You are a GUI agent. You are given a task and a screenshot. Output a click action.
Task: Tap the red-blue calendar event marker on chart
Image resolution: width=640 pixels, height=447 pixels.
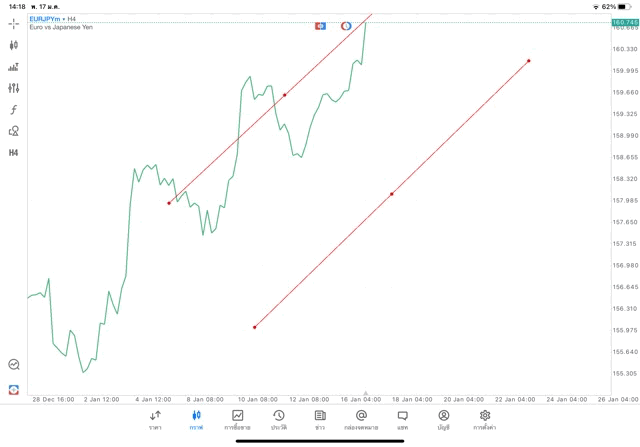click(320, 25)
